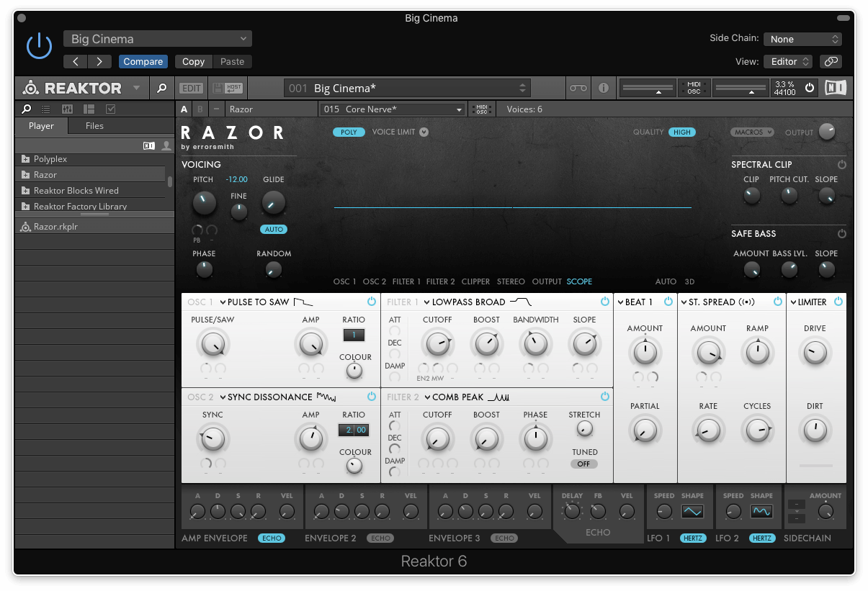The width and height of the screenshot is (868, 591).
Task: Open the Side Chain None dropdown
Action: point(802,39)
